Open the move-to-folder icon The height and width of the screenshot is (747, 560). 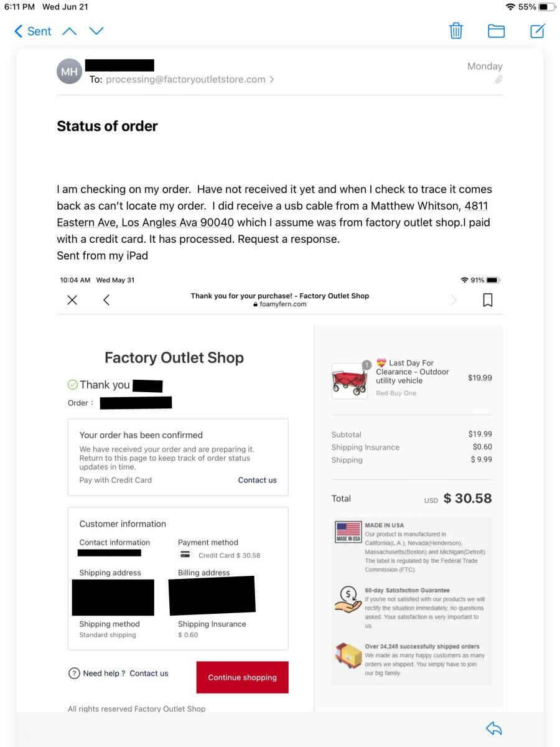point(496,31)
